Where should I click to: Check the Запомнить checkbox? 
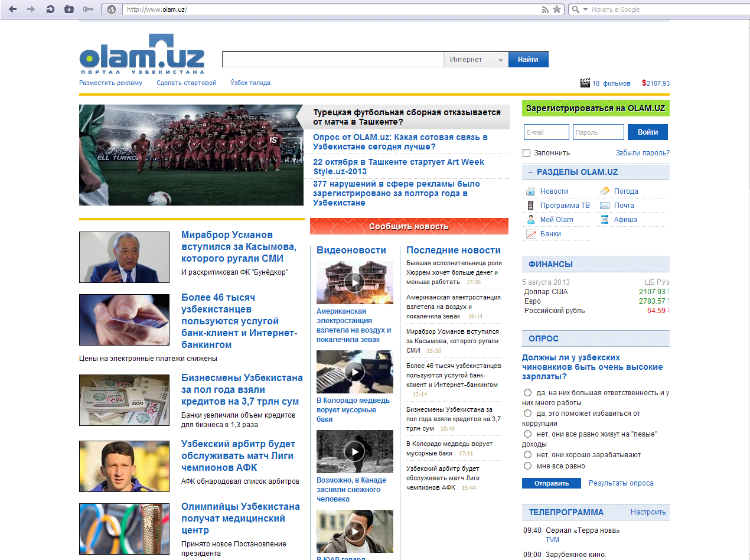[x=527, y=153]
